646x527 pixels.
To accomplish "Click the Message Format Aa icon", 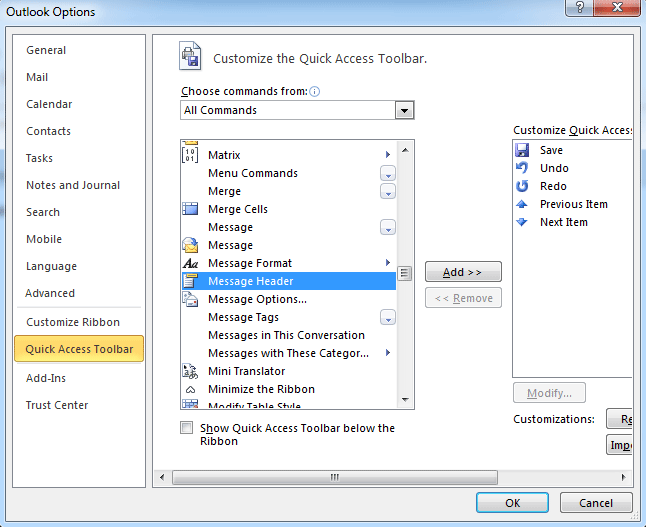I will coord(190,263).
